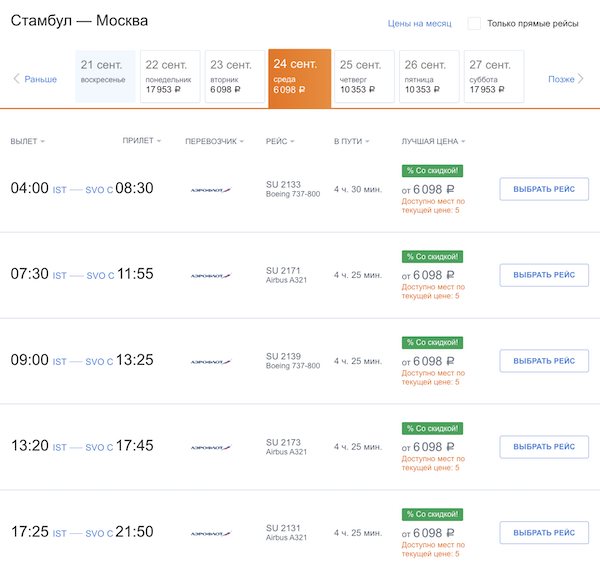Click Aeroflot logo on flight SU 2133
The height and width of the screenshot is (573, 600).
coord(211,189)
